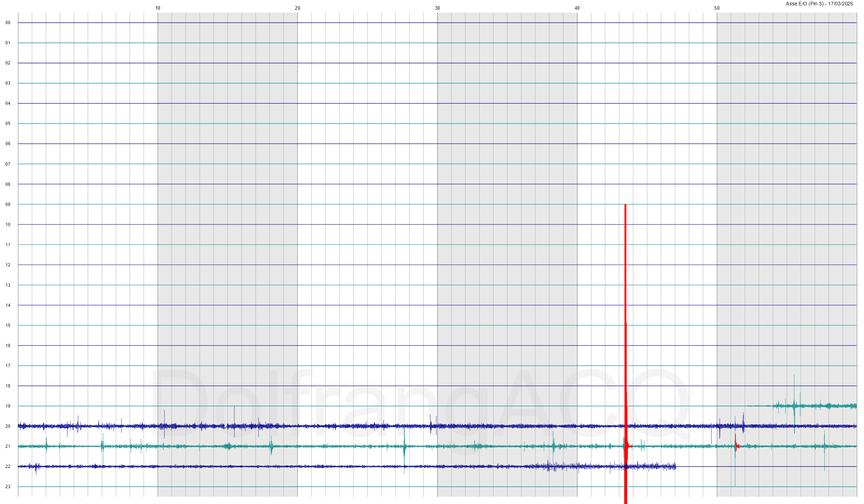Click the hour label 00 on the left

8,23
